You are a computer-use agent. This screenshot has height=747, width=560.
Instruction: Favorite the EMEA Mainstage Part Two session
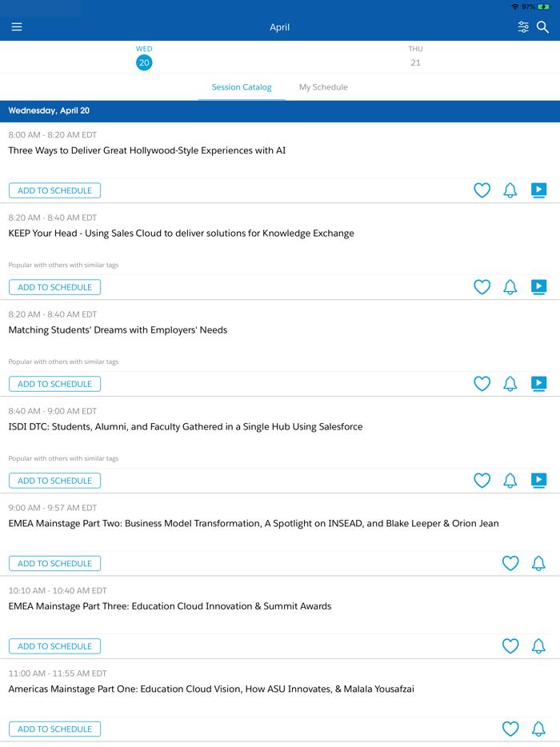[x=510, y=563]
